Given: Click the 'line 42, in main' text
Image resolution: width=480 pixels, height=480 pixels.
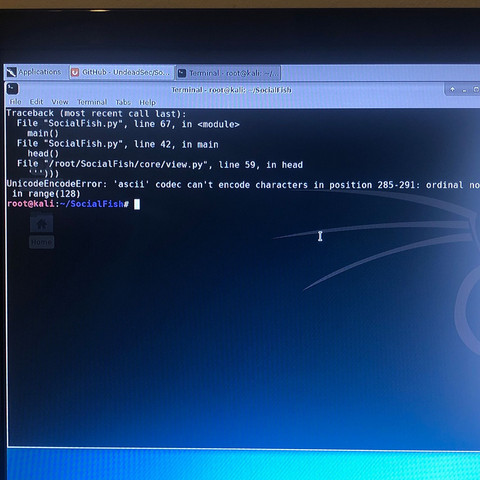Looking at the screenshot, I should pos(176,144).
